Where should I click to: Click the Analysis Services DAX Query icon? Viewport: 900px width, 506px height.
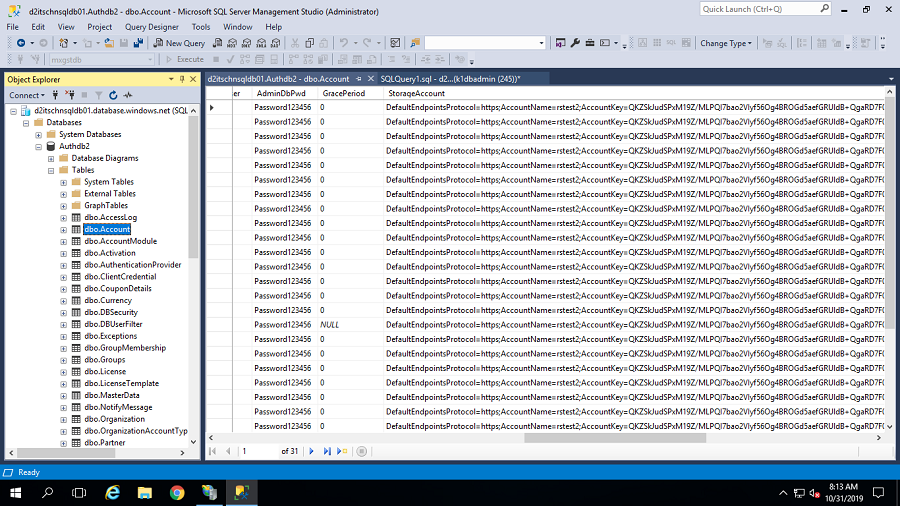(276, 43)
